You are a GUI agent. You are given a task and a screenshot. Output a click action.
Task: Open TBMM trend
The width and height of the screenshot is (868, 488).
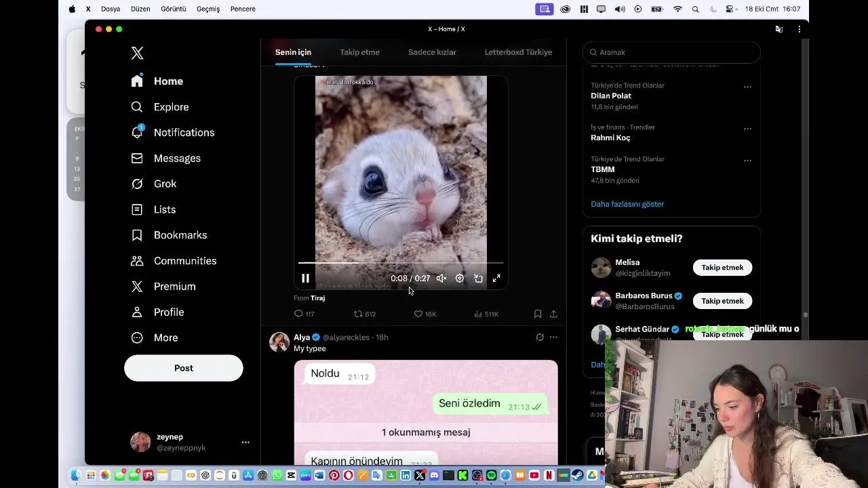[603, 169]
